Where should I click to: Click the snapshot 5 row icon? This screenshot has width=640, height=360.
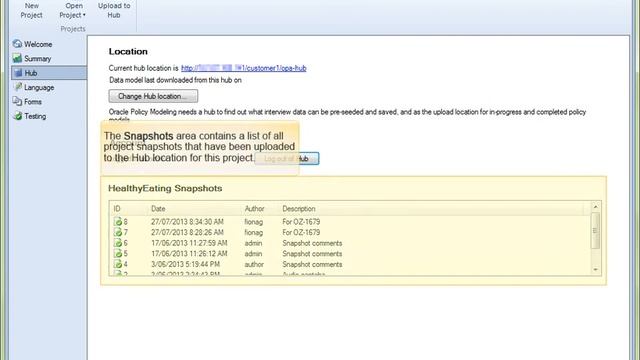118,253
